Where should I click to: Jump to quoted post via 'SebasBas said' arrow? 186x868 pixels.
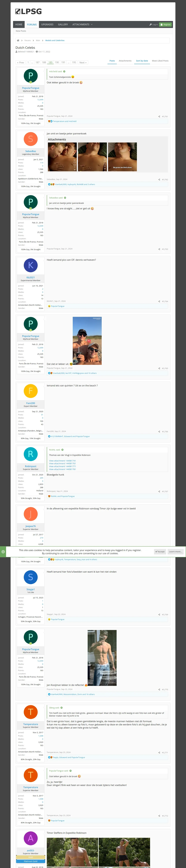click(x=65, y=198)
